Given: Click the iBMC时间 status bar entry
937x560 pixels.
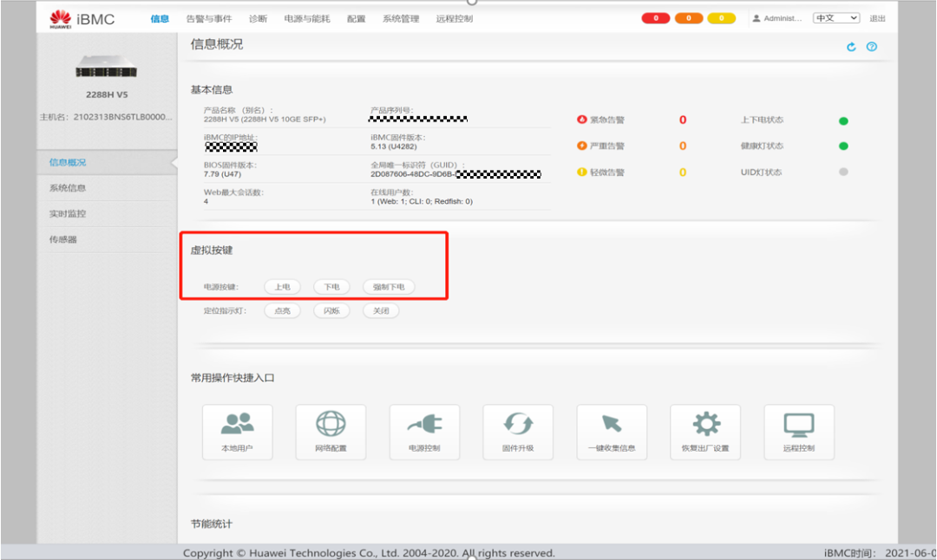Looking at the screenshot, I should pyautogui.click(x=880, y=553).
